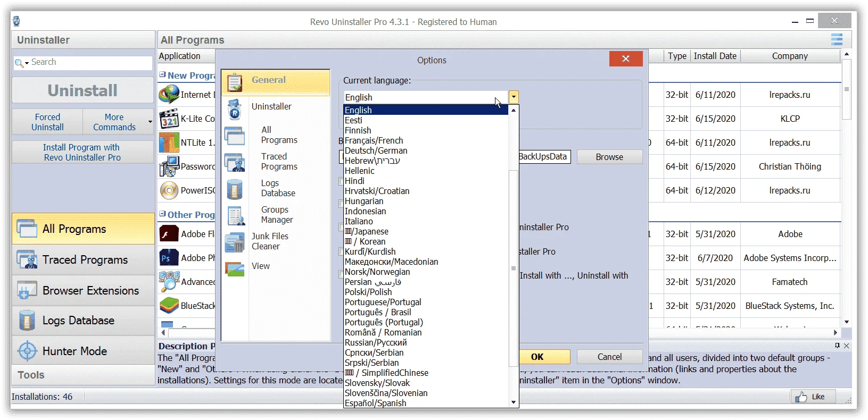Click "Christian Thöing" company cell
The height and width of the screenshot is (420, 868).
tap(790, 166)
